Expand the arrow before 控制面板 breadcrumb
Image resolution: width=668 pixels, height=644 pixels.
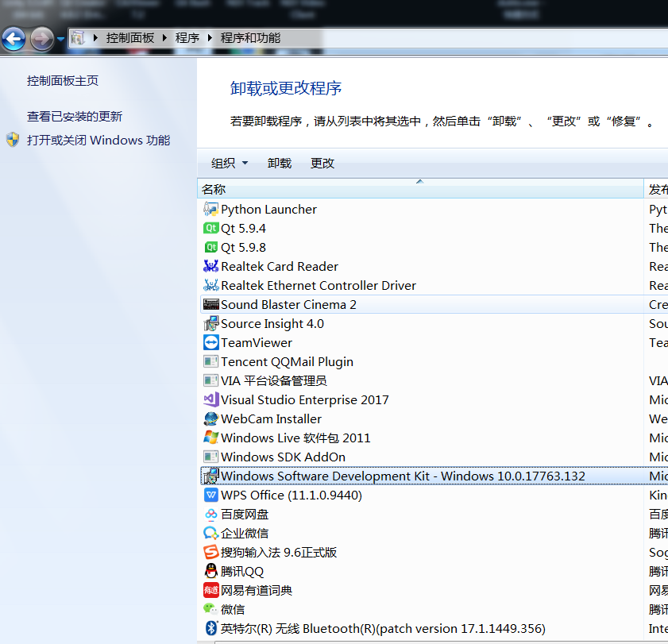(x=95, y=38)
